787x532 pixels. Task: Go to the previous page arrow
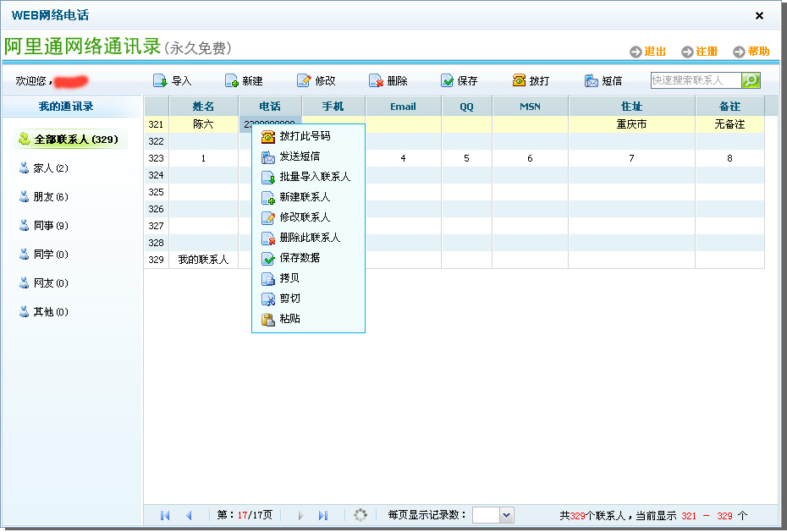point(189,515)
